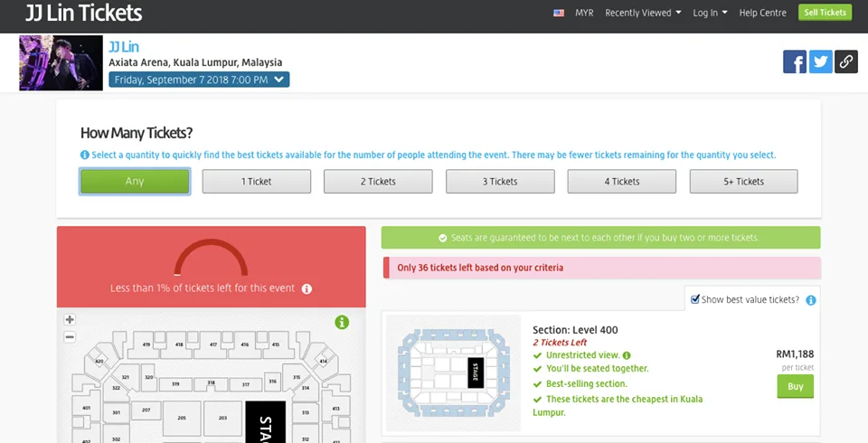Share event on Facebook
Viewport: 868px width, 443px height.
[x=795, y=61]
